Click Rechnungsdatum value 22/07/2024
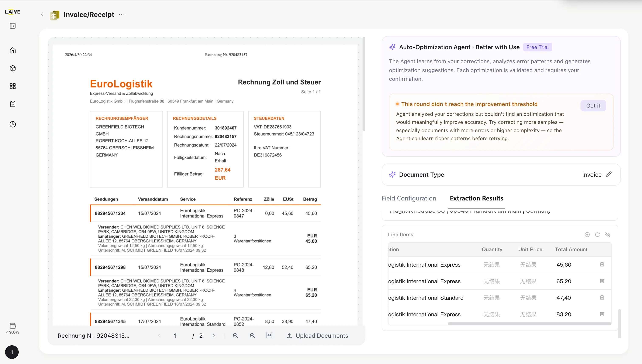The image size is (642, 364). 225,145
